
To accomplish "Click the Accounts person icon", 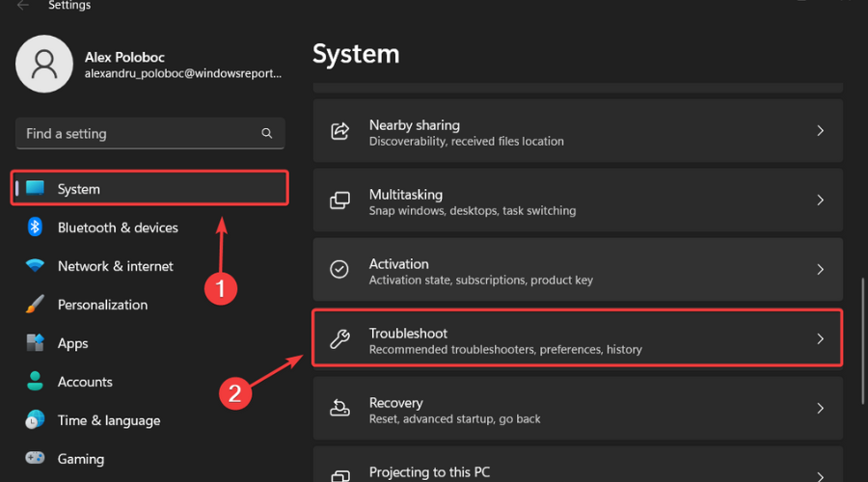I will (x=36, y=382).
